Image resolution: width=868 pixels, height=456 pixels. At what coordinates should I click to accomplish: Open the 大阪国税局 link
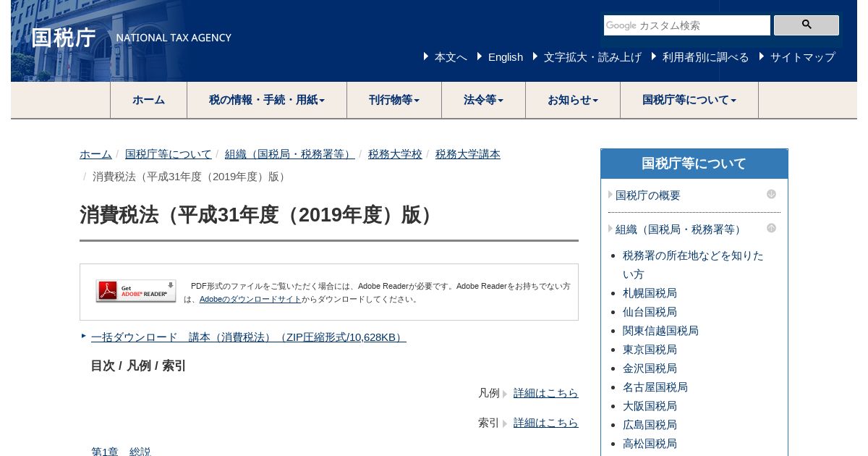tap(650, 406)
